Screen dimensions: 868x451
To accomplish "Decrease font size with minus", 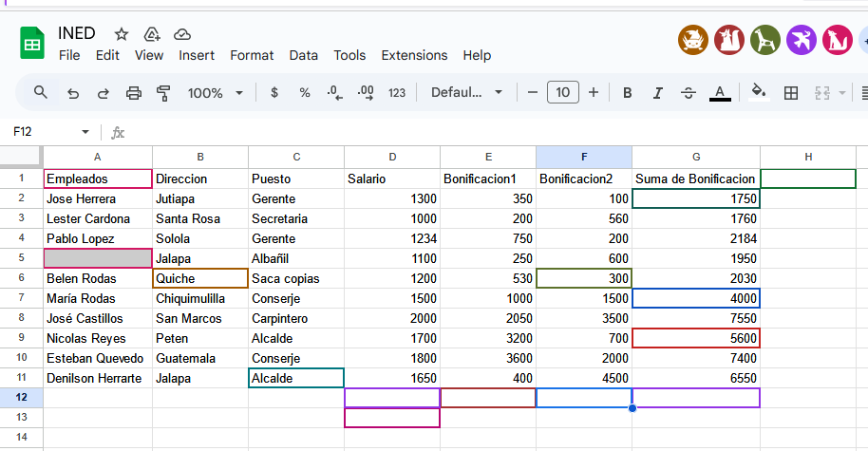I will click(533, 92).
